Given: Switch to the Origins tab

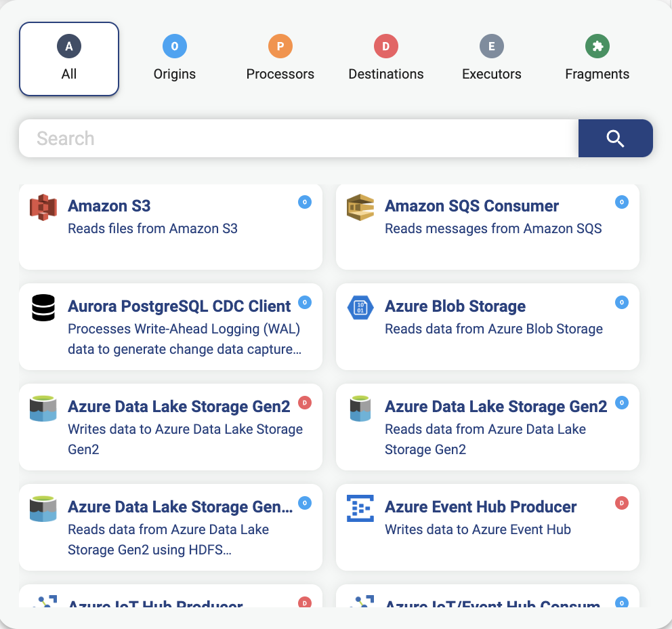Looking at the screenshot, I should click(x=174, y=59).
